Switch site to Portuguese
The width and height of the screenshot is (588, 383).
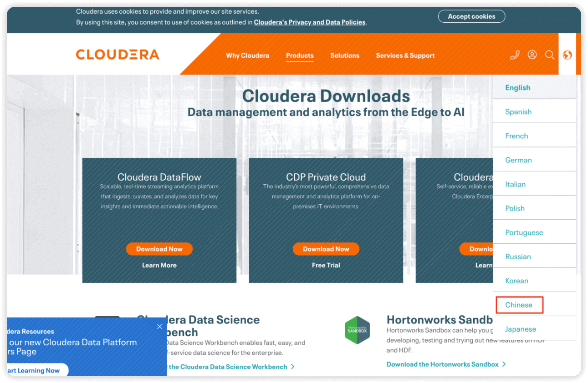(534, 232)
